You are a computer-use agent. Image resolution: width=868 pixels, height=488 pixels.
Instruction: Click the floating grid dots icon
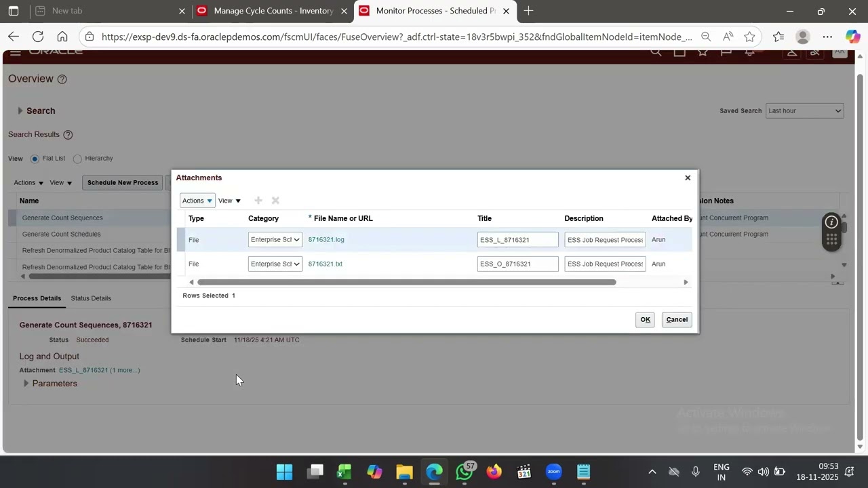point(831,240)
